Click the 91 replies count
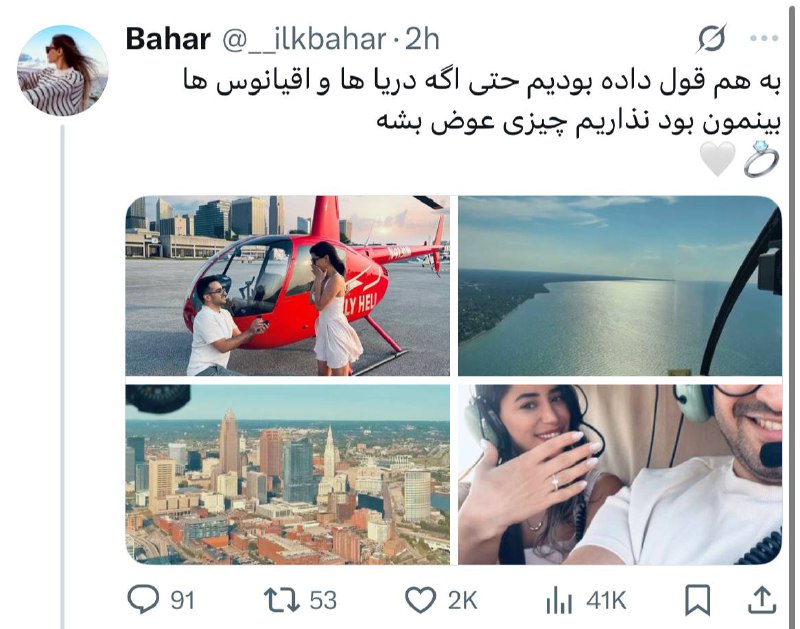The image size is (800, 629). tap(182, 600)
